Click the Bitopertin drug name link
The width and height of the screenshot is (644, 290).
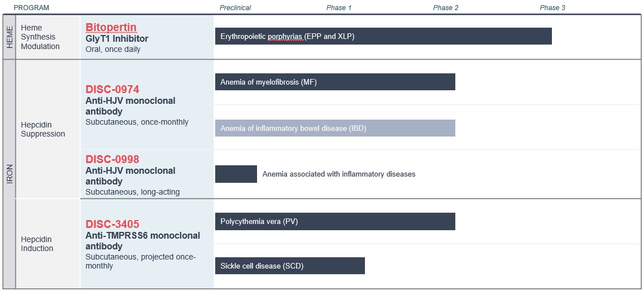click(x=111, y=27)
